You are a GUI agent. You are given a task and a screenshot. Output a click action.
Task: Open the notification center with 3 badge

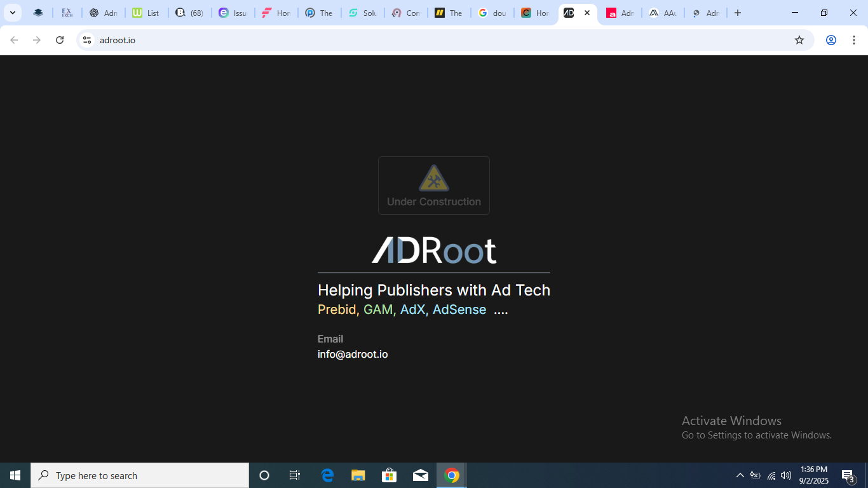pyautogui.click(x=848, y=475)
